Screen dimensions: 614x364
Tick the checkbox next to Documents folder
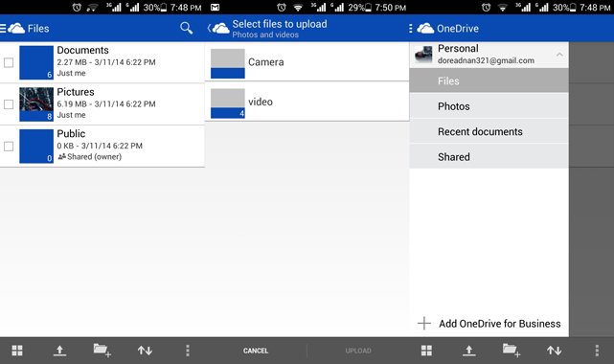9,62
